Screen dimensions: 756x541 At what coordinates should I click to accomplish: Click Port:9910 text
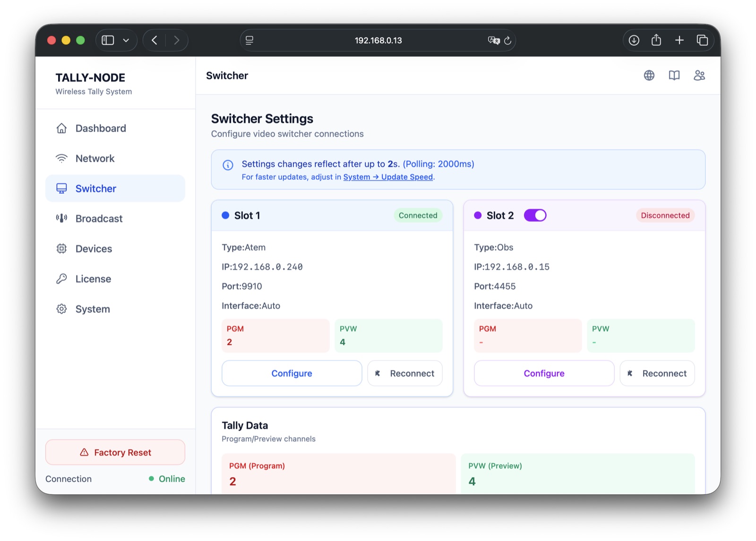(242, 286)
